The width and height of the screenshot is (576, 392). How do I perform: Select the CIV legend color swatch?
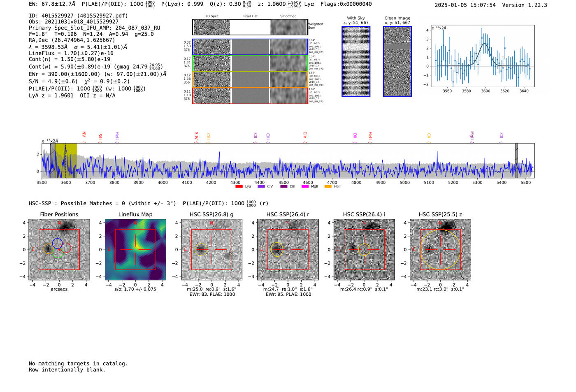coord(261,187)
